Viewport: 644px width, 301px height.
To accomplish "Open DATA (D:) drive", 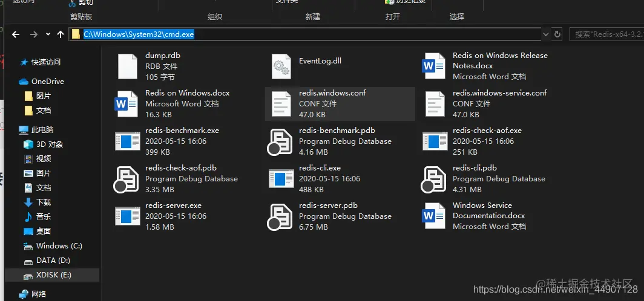I will (47, 261).
